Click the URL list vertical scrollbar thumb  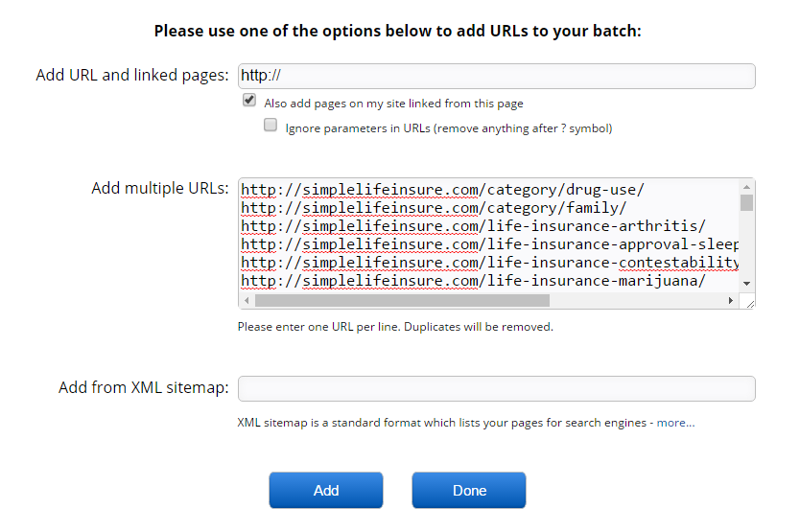(x=746, y=202)
